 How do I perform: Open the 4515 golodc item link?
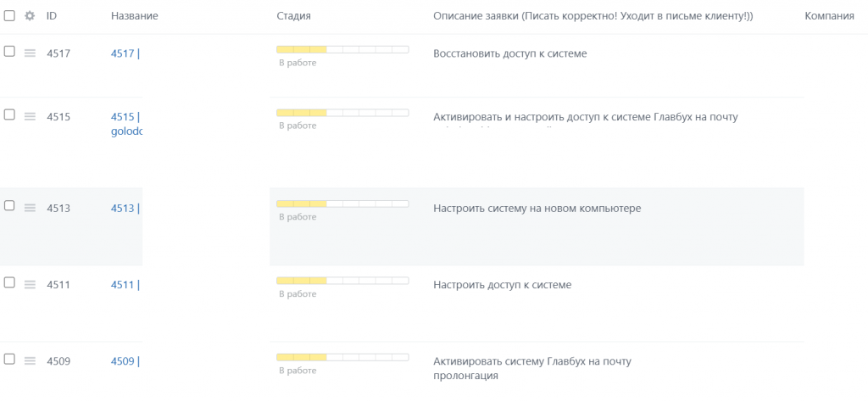click(126, 124)
